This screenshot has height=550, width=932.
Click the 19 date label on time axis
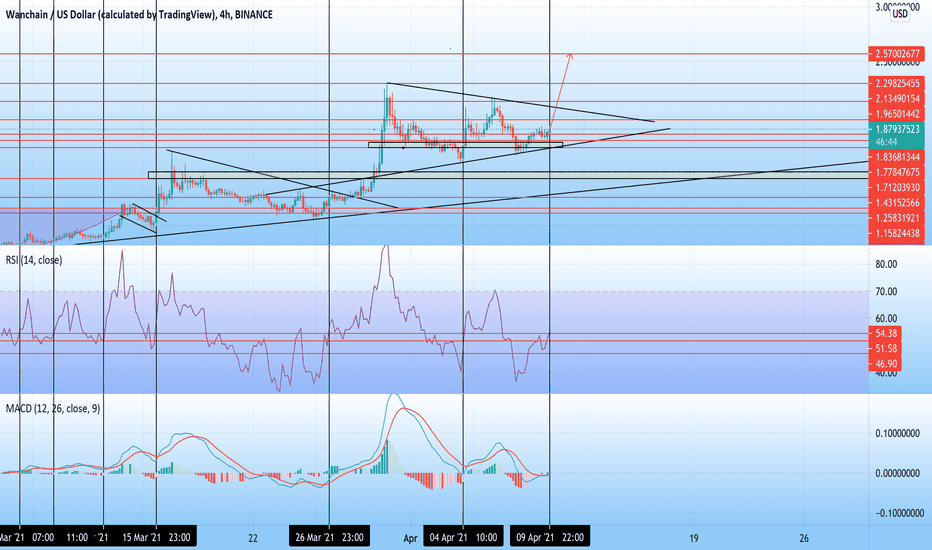694,538
